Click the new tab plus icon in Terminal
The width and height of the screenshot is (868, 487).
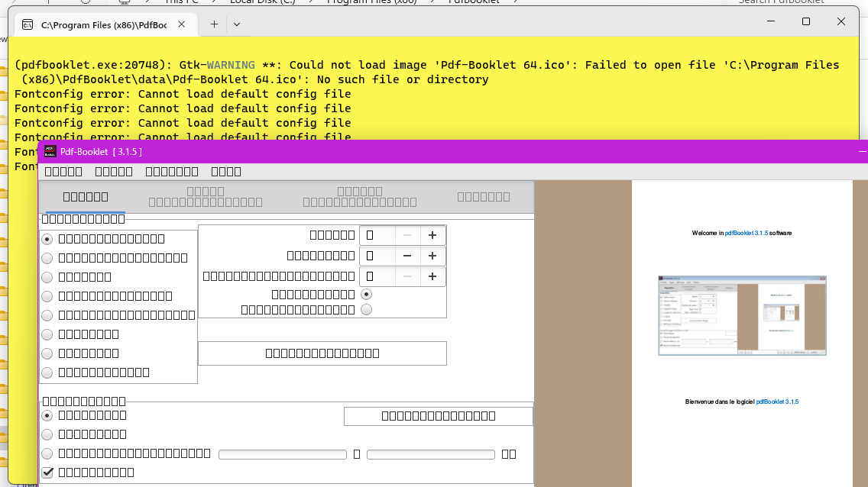point(213,24)
